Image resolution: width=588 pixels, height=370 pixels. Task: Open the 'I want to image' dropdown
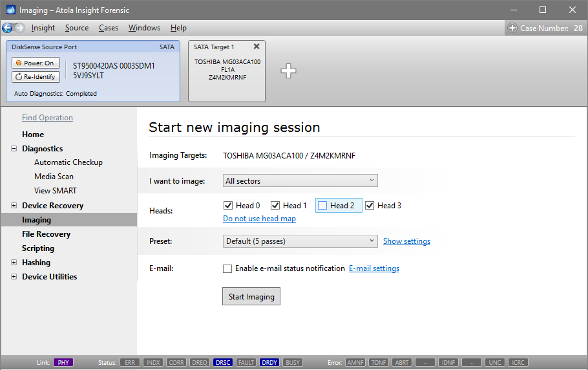coord(300,180)
